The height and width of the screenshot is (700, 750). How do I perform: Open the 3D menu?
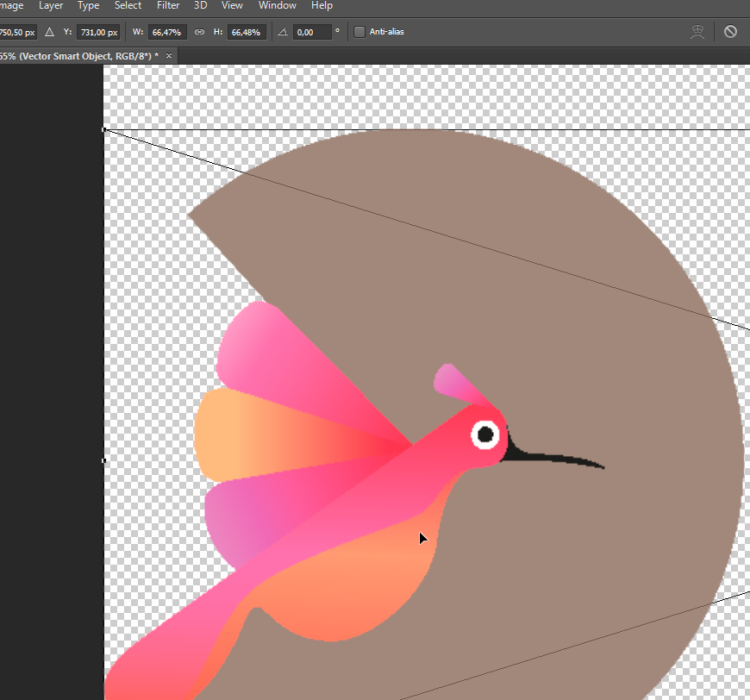click(200, 6)
